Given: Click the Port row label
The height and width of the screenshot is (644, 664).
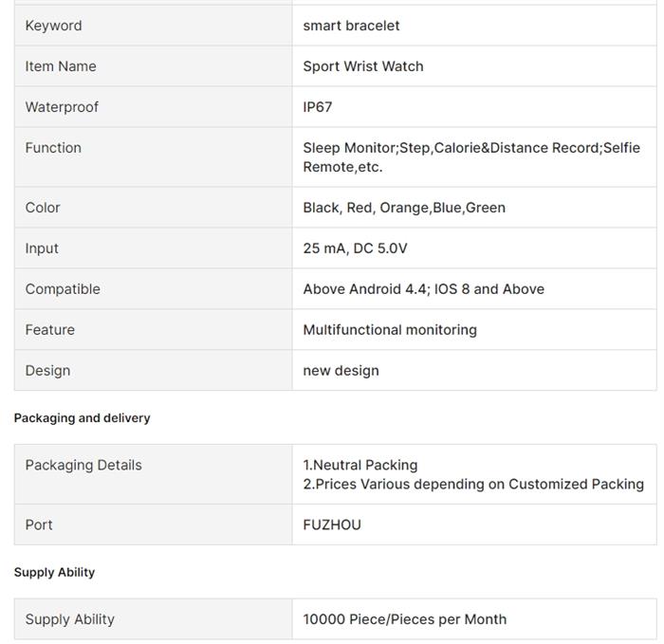Looking at the screenshot, I should [x=39, y=525].
